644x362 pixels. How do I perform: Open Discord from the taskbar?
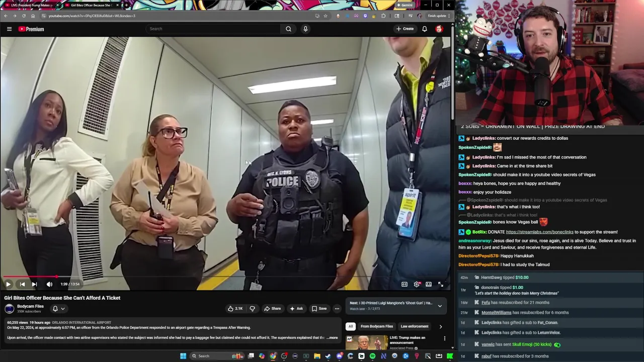(x=339, y=356)
